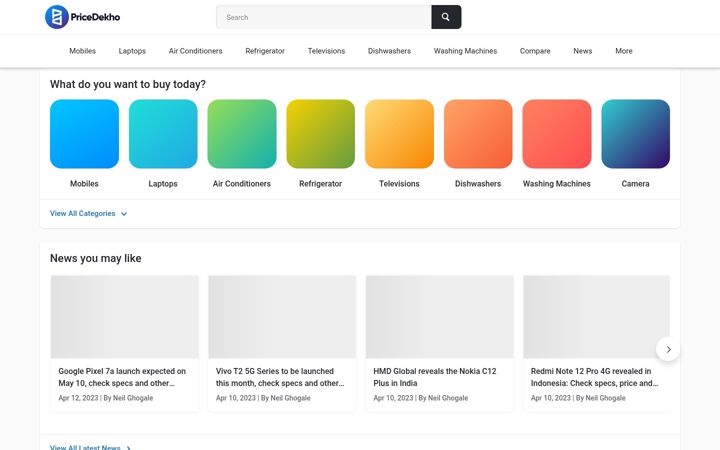This screenshot has height=450, width=720.
Task: Read Vivo T2 5G Series headline
Action: pyautogui.click(x=280, y=377)
